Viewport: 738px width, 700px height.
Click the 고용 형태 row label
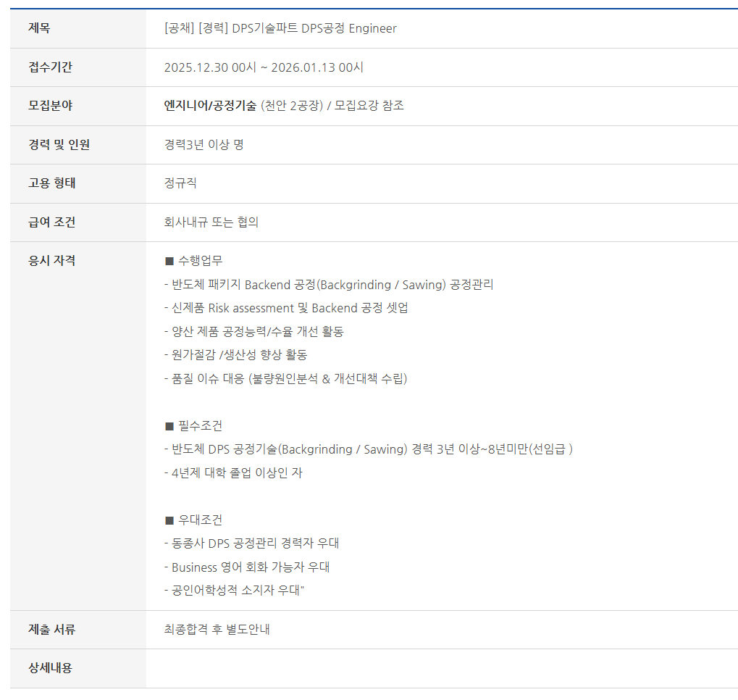(51, 183)
